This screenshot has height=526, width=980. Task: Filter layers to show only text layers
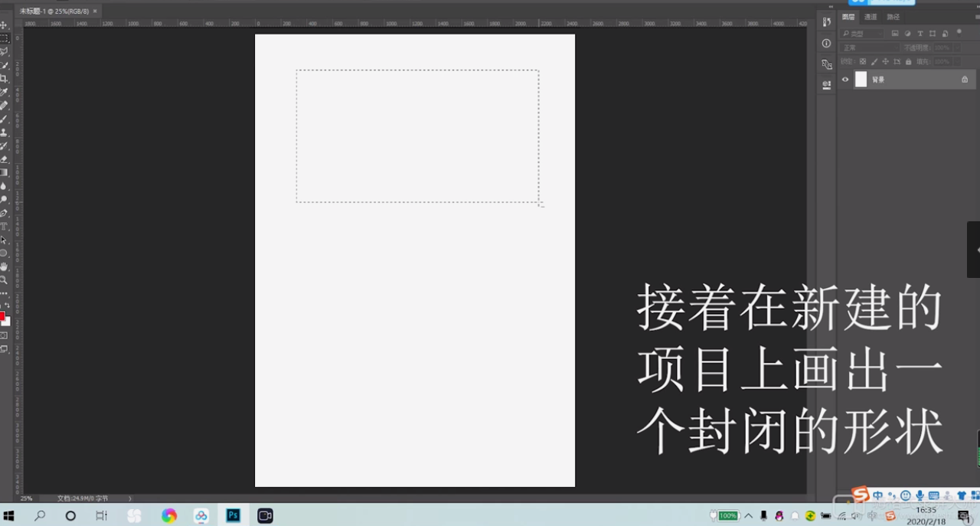920,34
